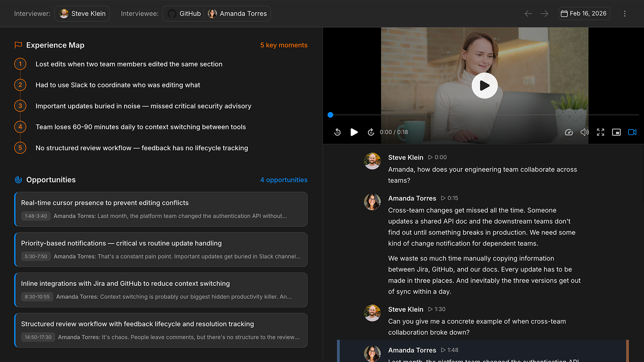Select the Real-time cursor presence opportunity card
The height and width of the screenshot is (362, 644).
point(161,210)
